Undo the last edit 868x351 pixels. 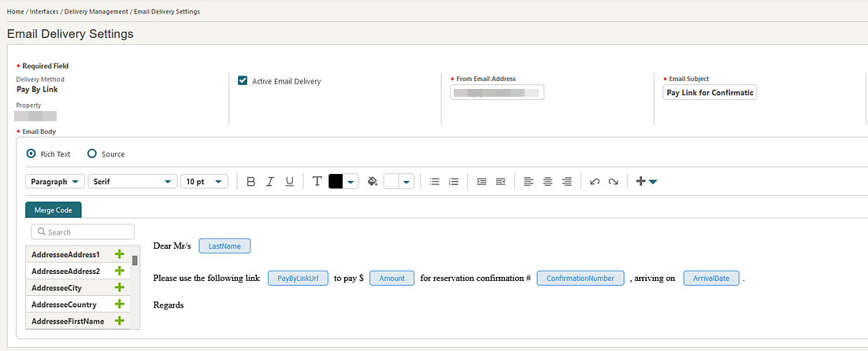pos(595,181)
